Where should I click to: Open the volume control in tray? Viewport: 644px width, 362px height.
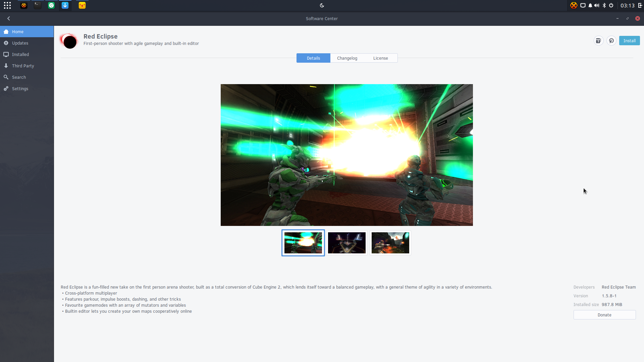pos(597,5)
